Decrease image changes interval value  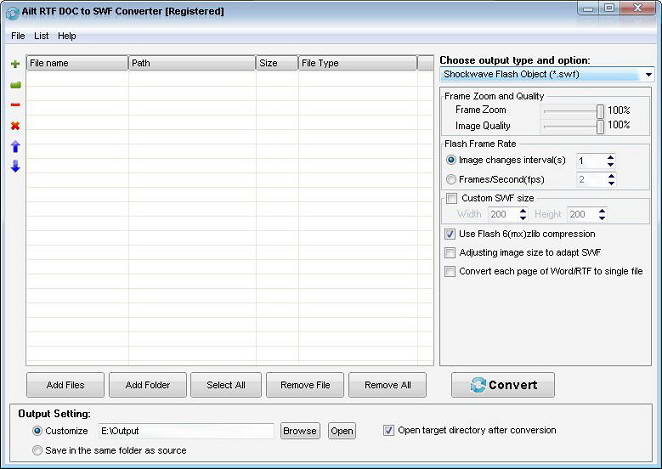click(610, 164)
